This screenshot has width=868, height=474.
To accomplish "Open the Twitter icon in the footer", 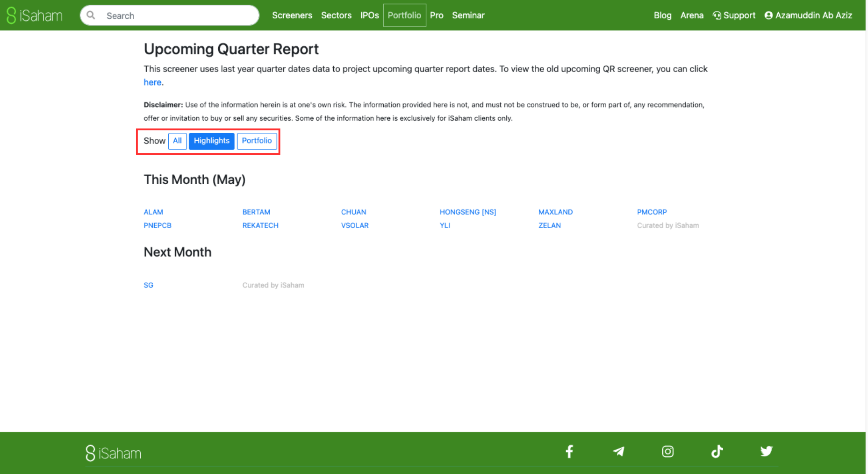I will (766, 451).
